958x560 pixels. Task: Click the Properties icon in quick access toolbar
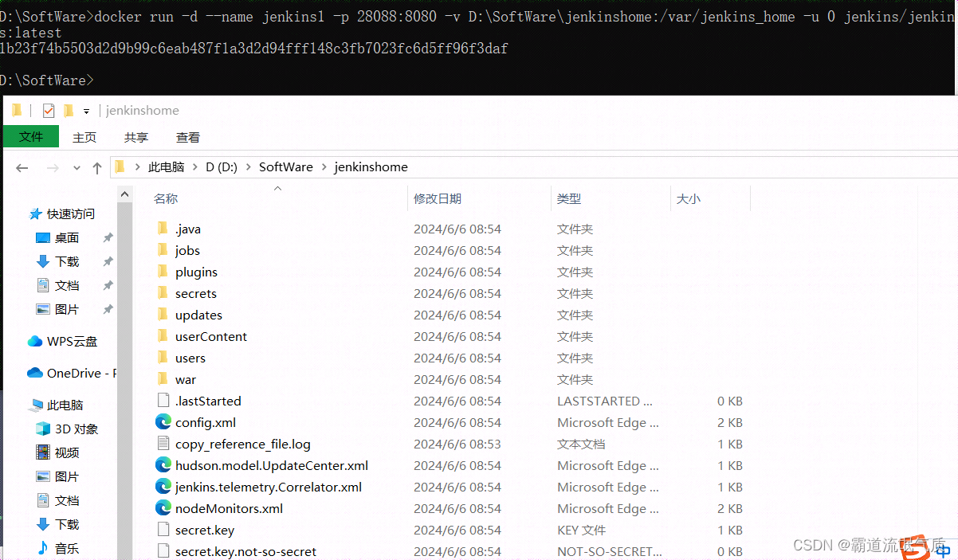(48, 110)
